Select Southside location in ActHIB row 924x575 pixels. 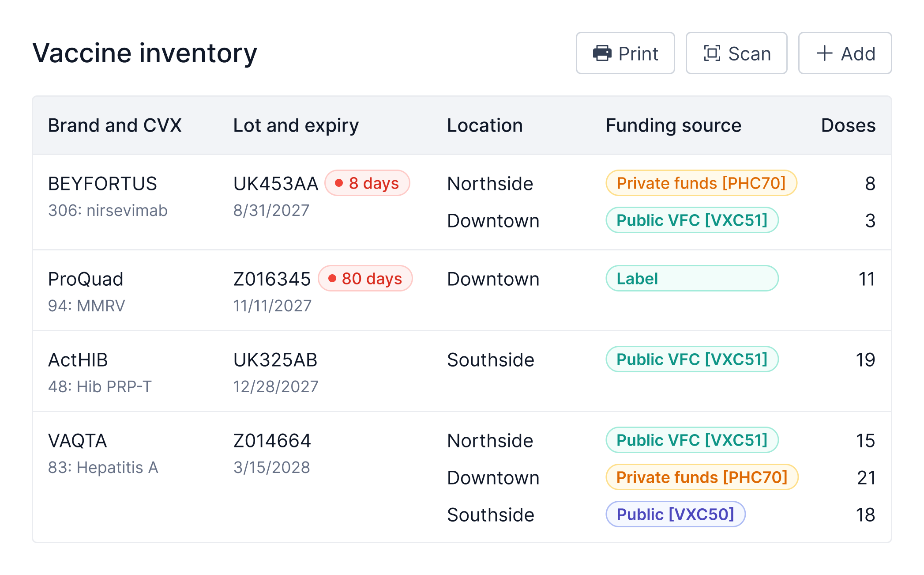[x=491, y=360]
